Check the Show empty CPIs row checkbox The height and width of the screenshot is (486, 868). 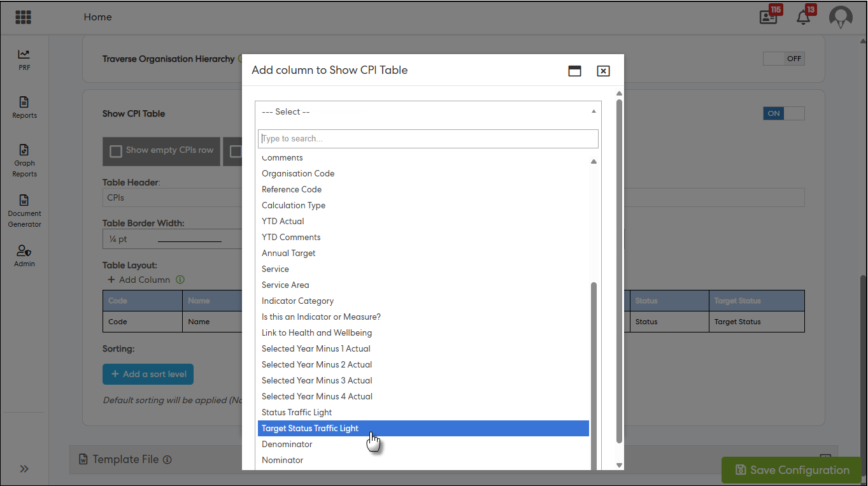116,151
